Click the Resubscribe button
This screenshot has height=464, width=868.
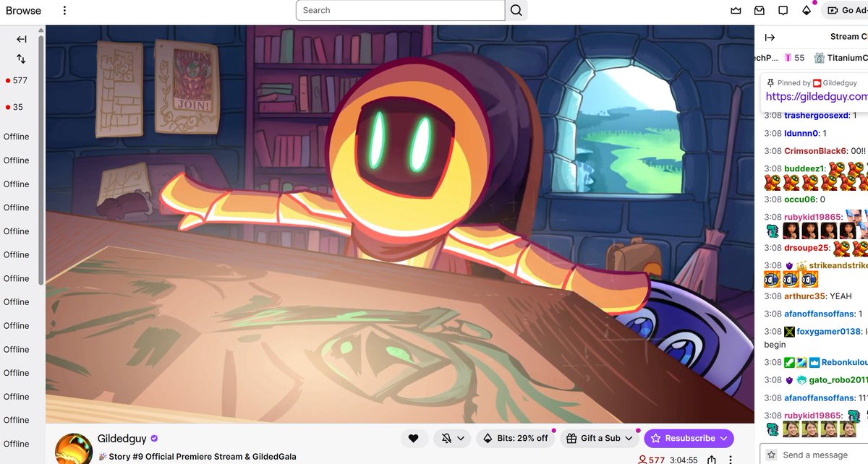click(689, 438)
